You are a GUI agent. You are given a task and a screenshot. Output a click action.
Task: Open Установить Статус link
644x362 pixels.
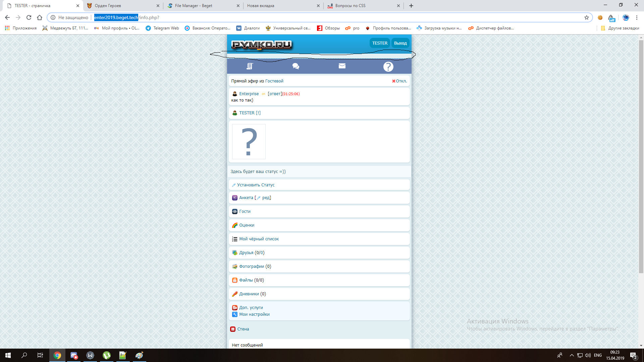point(256,185)
